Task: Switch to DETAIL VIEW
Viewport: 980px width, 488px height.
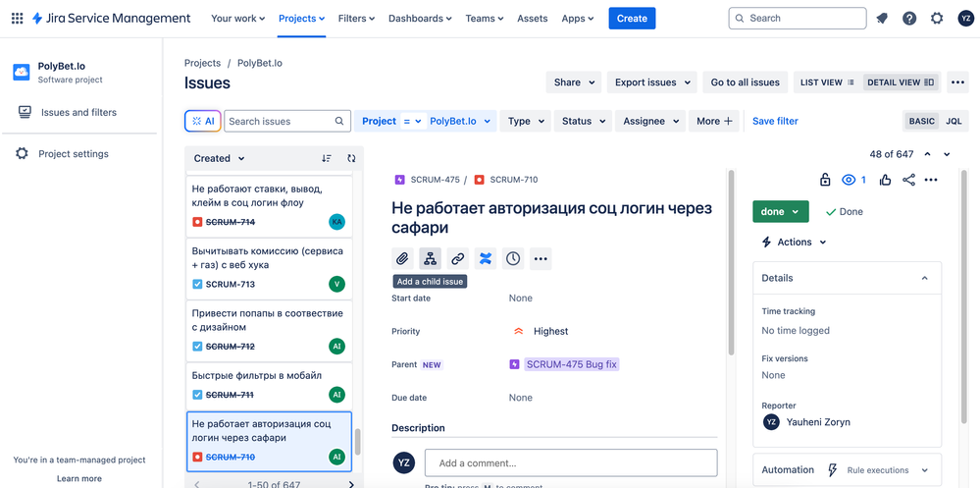Action: pyautogui.click(x=901, y=81)
